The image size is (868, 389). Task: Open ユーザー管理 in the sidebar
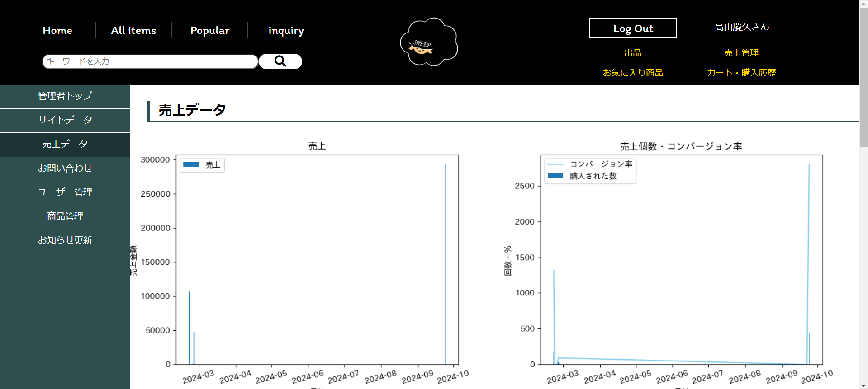pyautogui.click(x=65, y=192)
